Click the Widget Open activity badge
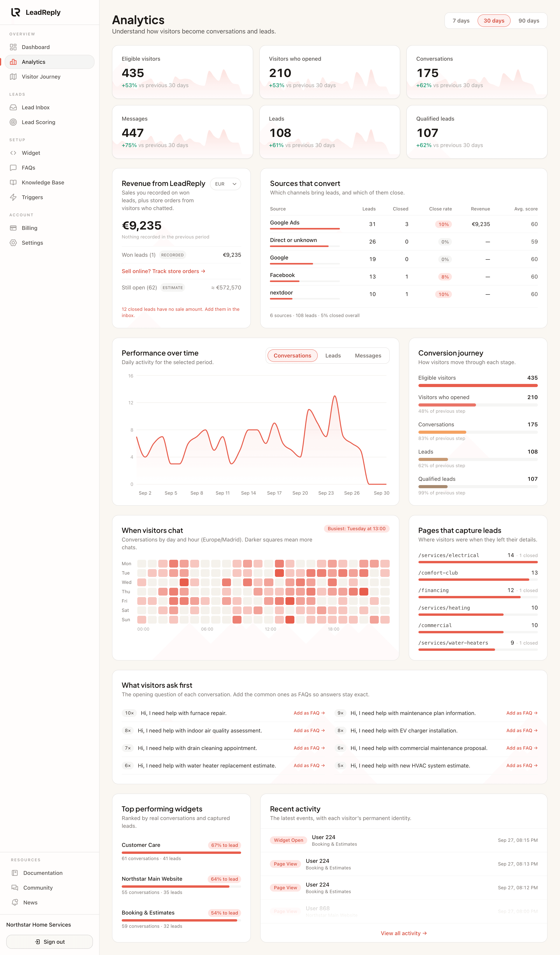The image size is (560, 955). point(288,840)
